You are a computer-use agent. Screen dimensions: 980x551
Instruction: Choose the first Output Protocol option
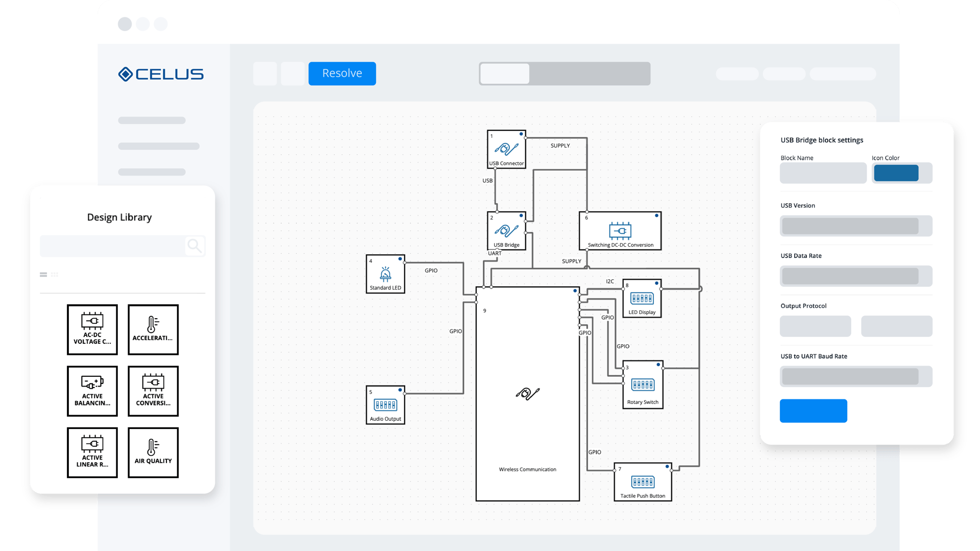tap(815, 326)
